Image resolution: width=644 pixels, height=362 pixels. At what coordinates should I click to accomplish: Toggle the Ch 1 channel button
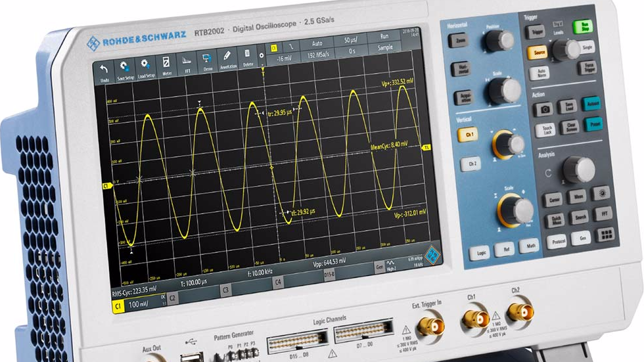click(468, 134)
